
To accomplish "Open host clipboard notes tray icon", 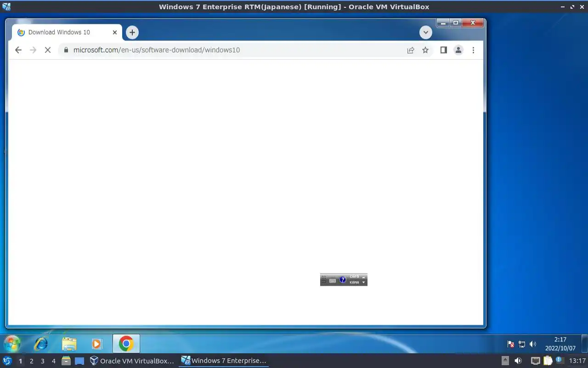I will 548,361.
